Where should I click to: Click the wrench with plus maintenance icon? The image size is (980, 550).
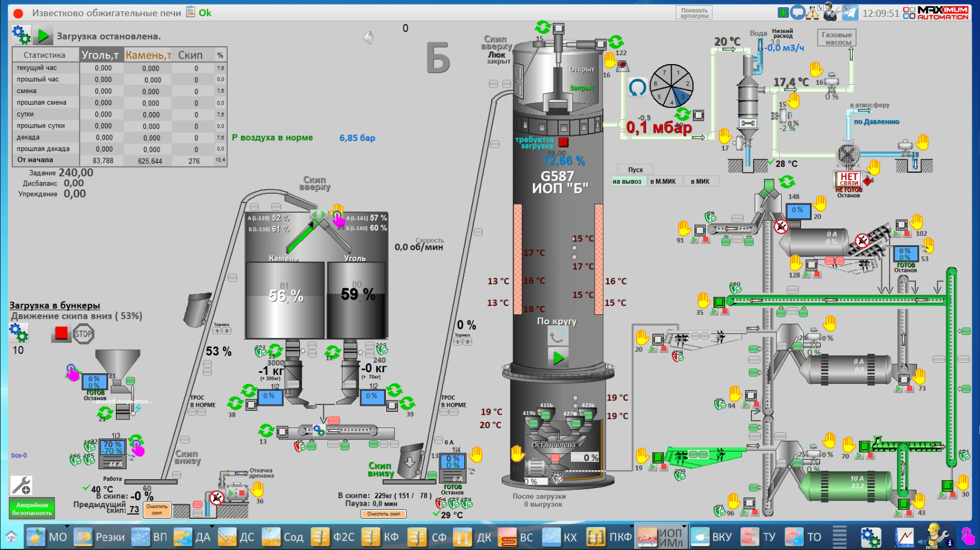pos(21,485)
